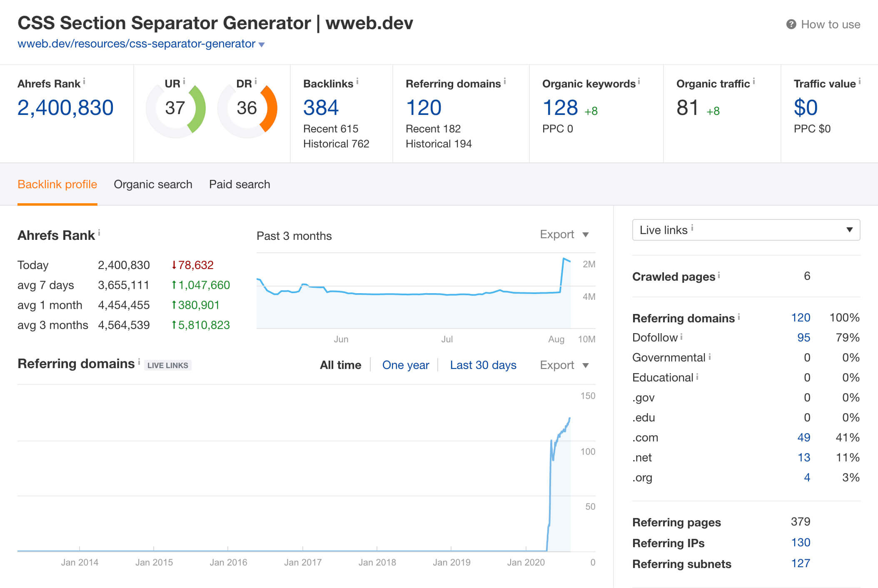Select the All time range
Image resolution: width=878 pixels, height=588 pixels.
click(340, 365)
